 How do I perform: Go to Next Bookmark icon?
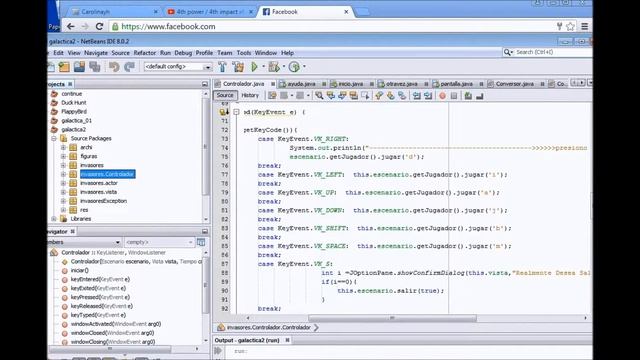(391, 96)
